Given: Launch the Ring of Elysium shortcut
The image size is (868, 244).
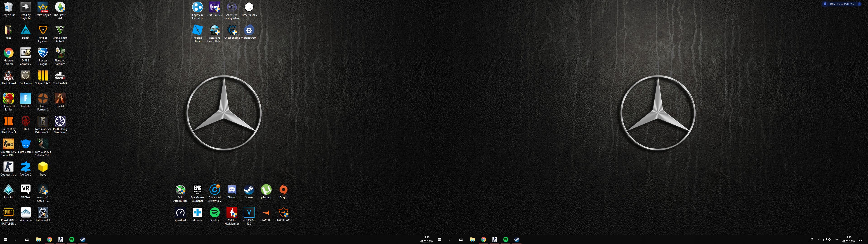Looking at the screenshot, I should pos(43,34).
